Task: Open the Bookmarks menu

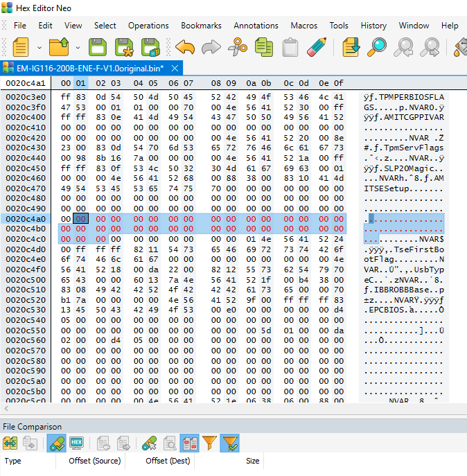Action: [201, 26]
